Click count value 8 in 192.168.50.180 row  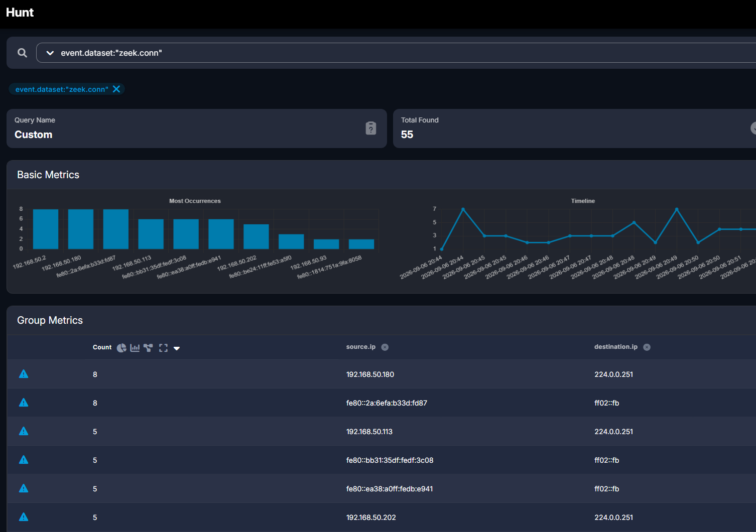pyautogui.click(x=95, y=374)
